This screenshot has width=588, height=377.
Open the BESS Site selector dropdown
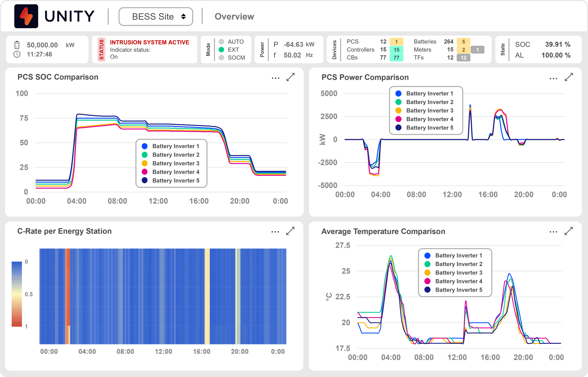pyautogui.click(x=156, y=17)
